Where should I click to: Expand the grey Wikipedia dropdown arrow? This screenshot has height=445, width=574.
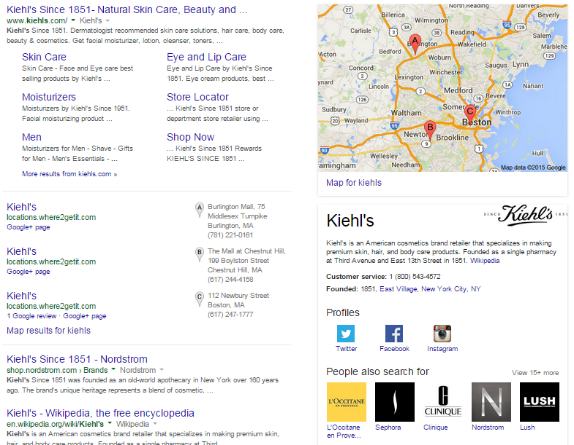pyautogui.click(x=155, y=424)
